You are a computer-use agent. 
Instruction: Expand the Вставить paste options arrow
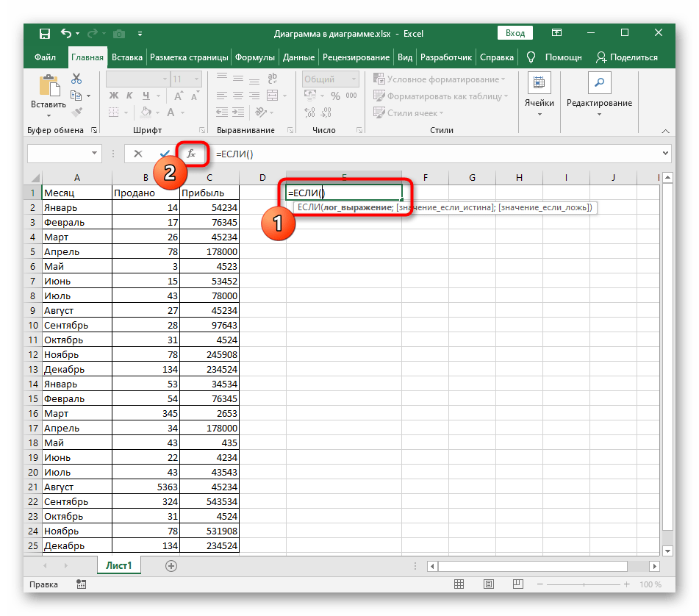click(x=49, y=115)
